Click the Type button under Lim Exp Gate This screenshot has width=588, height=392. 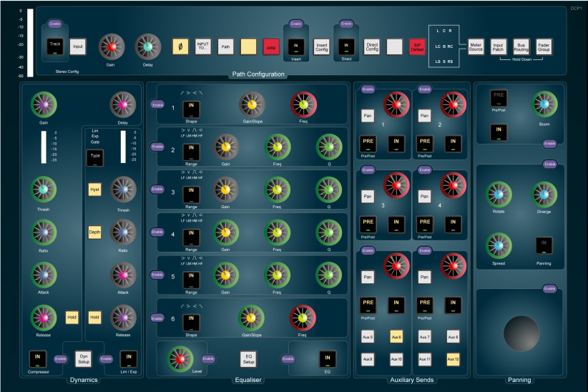pyautogui.click(x=95, y=158)
